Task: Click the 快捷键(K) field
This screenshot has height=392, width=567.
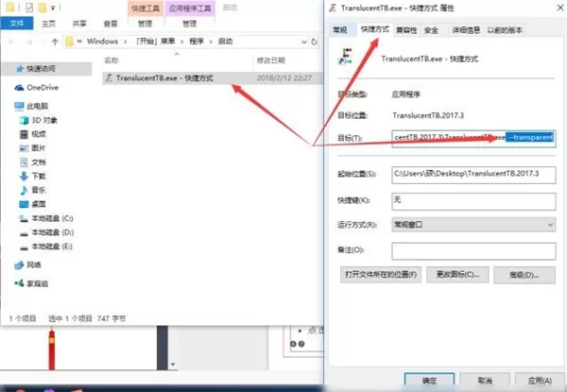Action: coord(473,201)
